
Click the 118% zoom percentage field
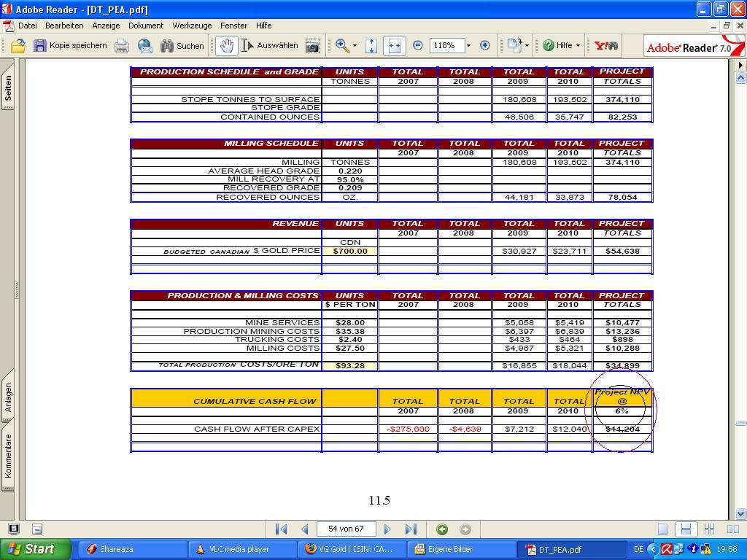coord(446,46)
